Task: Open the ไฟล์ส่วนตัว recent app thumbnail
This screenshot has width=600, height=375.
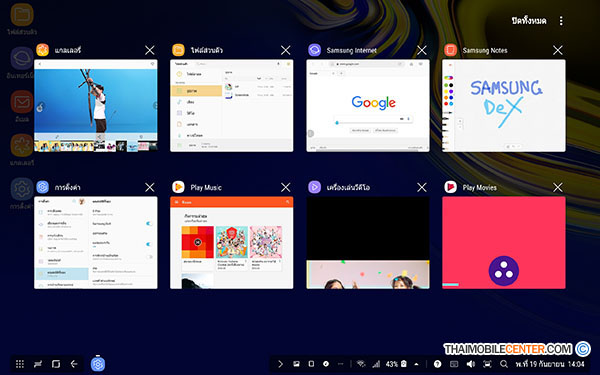Action: (x=232, y=106)
